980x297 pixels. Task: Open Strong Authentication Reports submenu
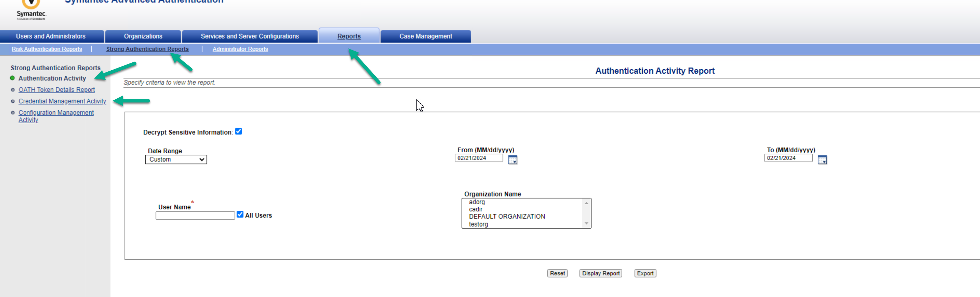pos(147,49)
